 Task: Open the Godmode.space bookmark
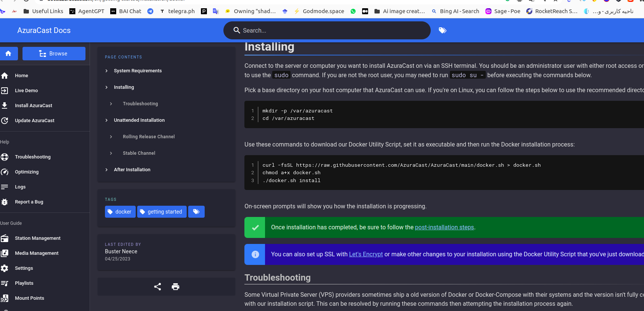coord(319,11)
